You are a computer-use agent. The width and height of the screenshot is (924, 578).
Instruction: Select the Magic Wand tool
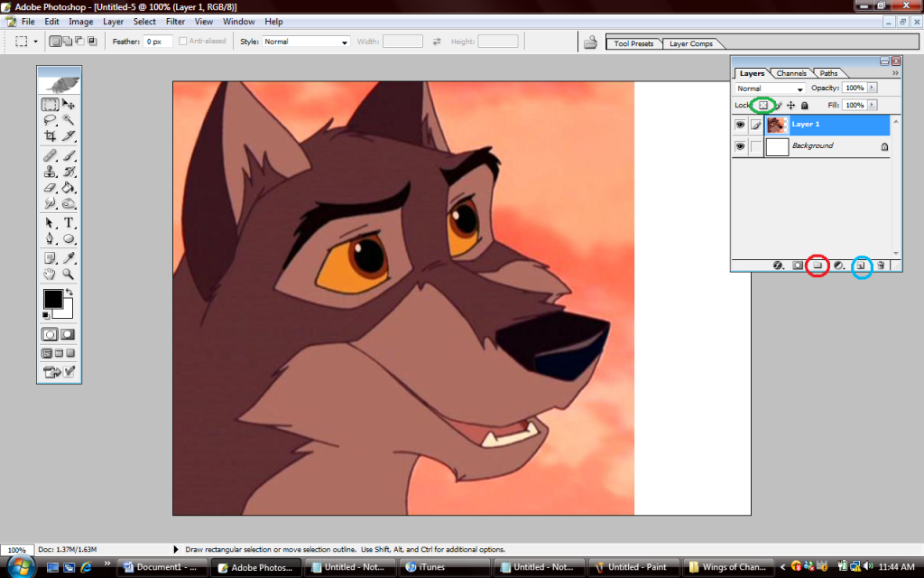69,120
